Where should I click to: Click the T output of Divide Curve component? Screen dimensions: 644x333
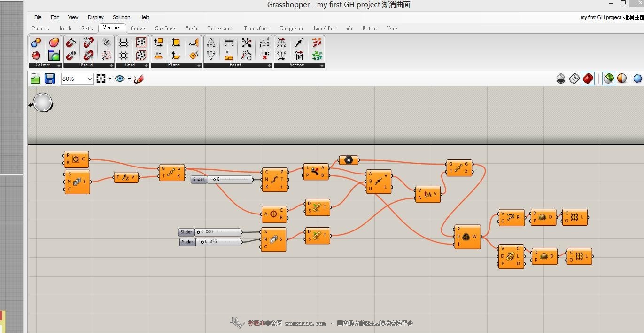tap(282, 179)
